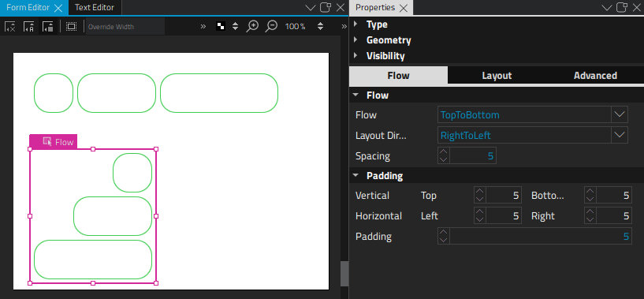Click the RightToLeft layout direction field
This screenshot has width=644, height=299.
(524, 135)
